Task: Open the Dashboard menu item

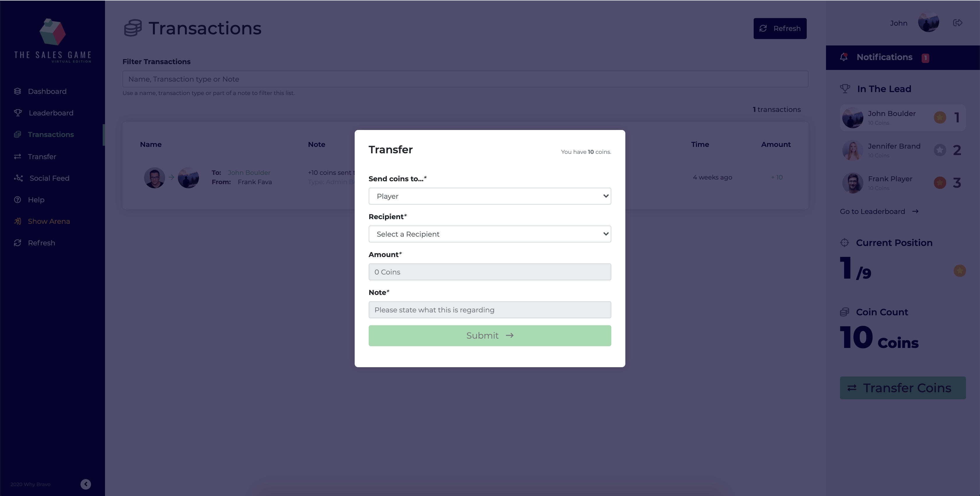Action: pyautogui.click(x=47, y=91)
